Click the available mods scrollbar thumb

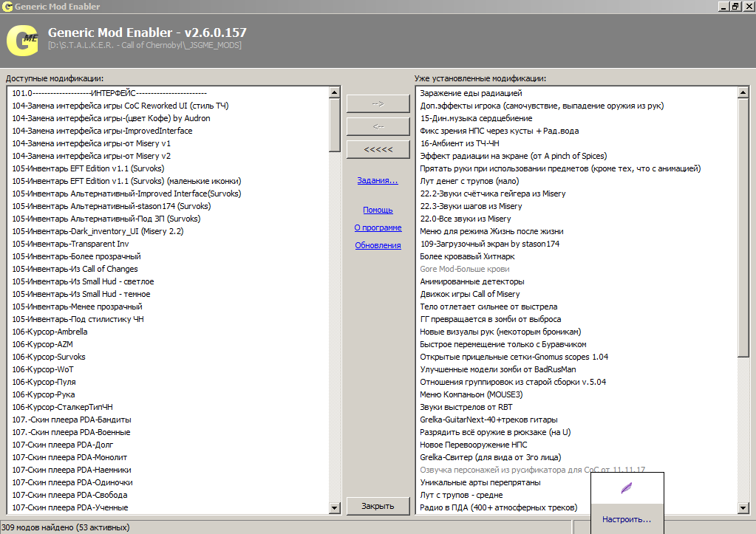(x=335, y=125)
